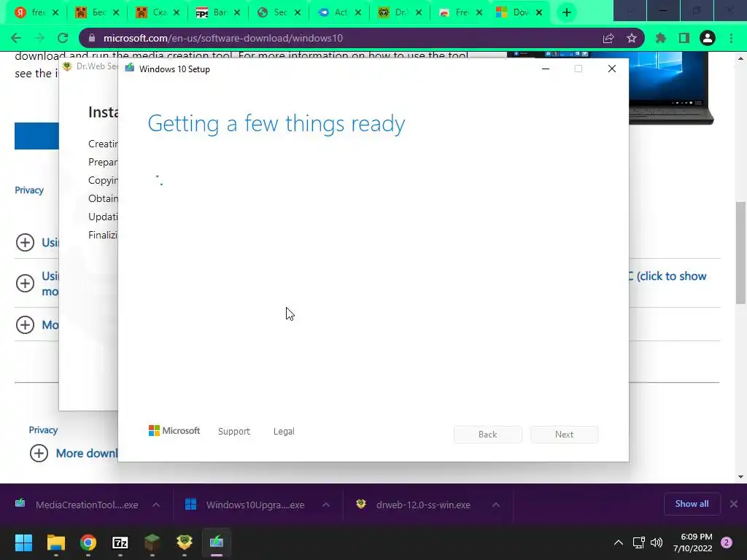Open volume control tray icon

point(657,542)
